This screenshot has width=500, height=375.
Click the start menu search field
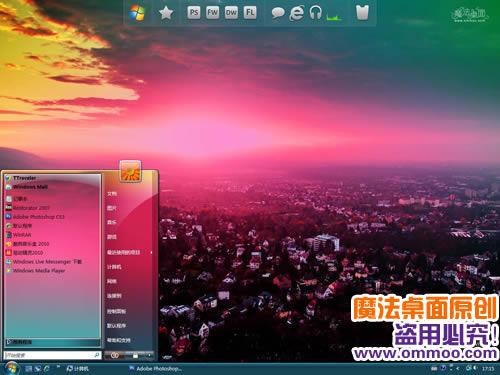tap(52, 355)
